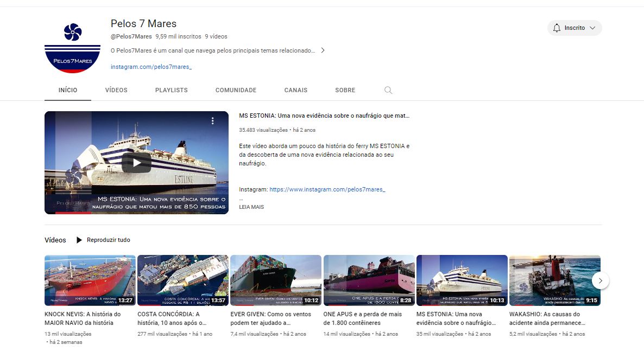The height and width of the screenshot is (358, 644).
Task: Click the channel search magnifier icon
Action: coord(388,90)
